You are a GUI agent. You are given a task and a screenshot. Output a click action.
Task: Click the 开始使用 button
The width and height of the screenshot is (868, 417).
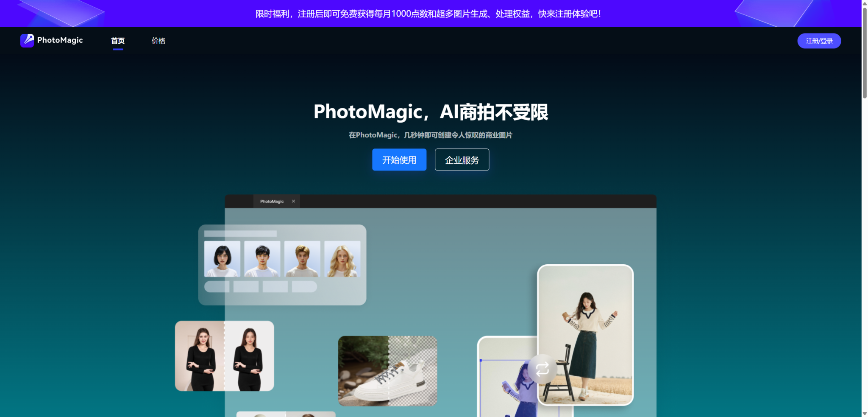coord(399,160)
